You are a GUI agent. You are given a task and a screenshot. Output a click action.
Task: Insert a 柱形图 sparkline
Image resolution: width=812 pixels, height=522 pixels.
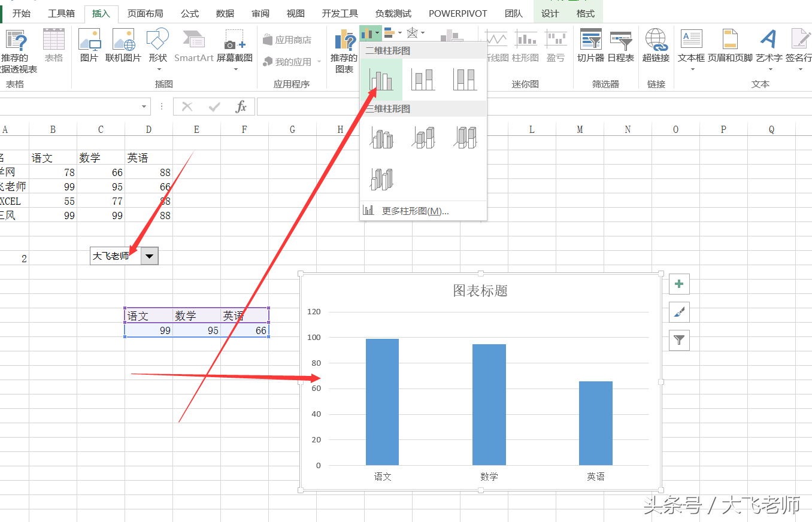coord(526,45)
